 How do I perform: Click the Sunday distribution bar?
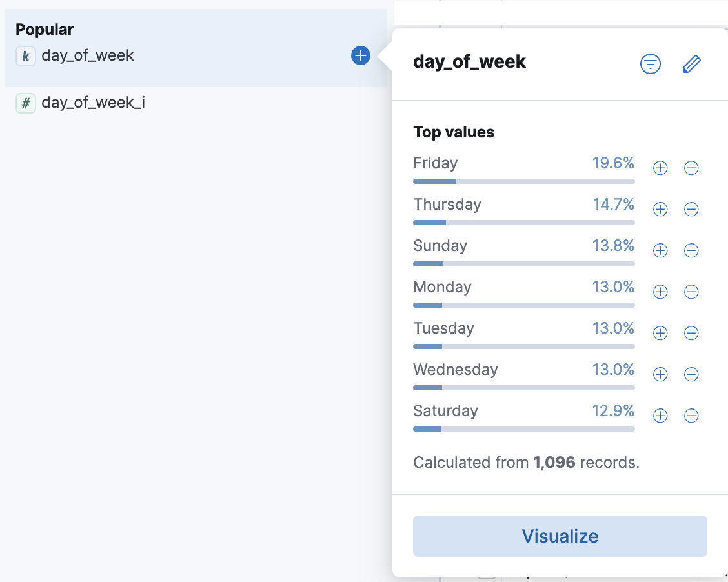pos(523,264)
